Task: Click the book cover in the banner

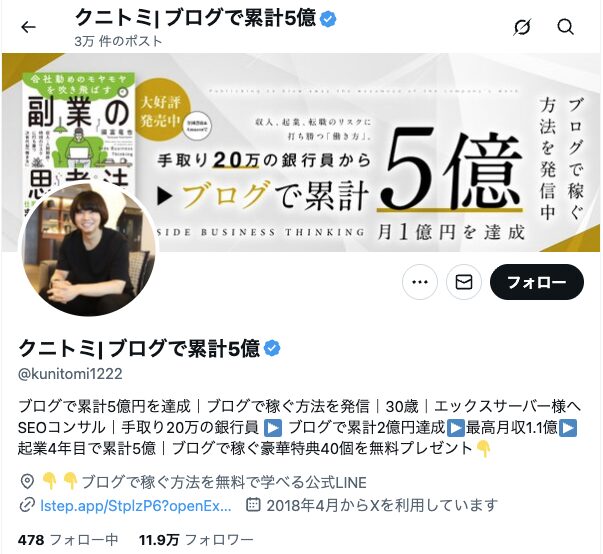Action: 79,129
